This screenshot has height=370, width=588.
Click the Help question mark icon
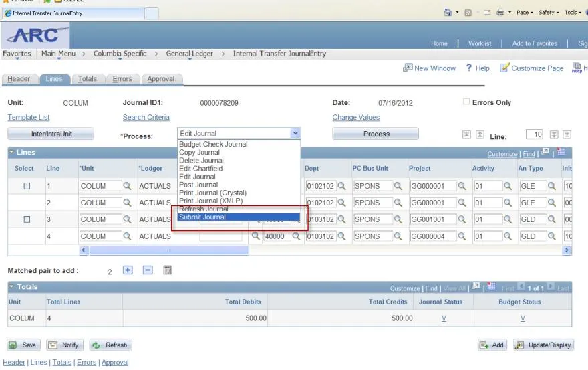coord(469,68)
